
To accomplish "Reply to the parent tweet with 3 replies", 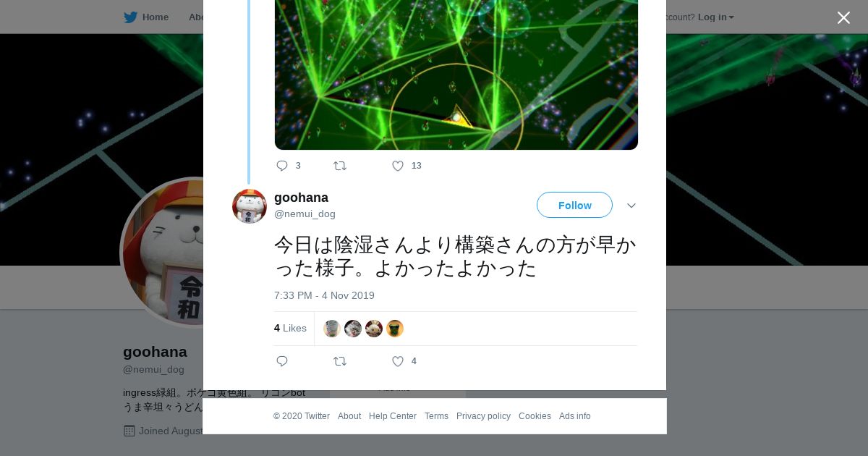I will (x=282, y=166).
